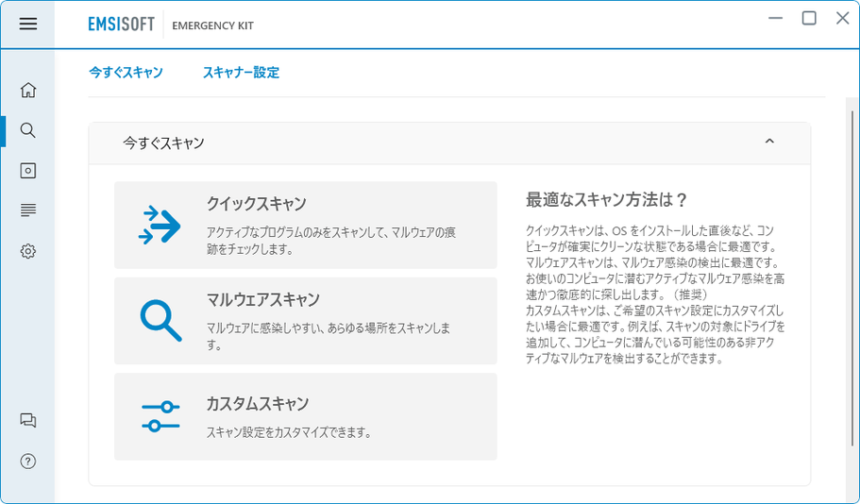Start the クイックスキャン option
The width and height of the screenshot is (860, 504).
(x=306, y=225)
